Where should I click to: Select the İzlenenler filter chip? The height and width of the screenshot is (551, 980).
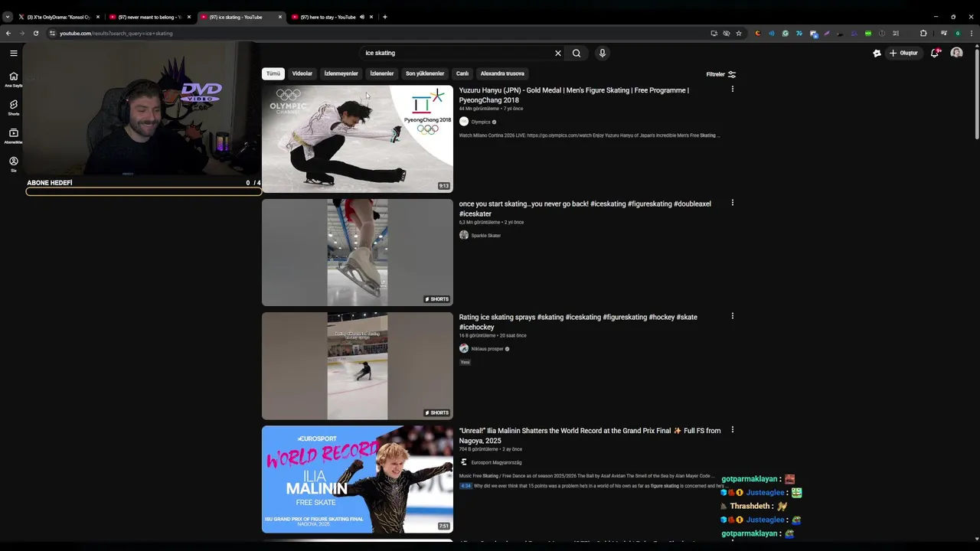tap(382, 73)
